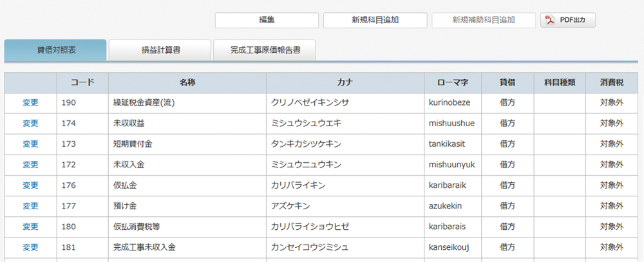Click the PDF出力 icon button
Image resolution: width=644 pixels, height=262 pixels.
[x=568, y=20]
